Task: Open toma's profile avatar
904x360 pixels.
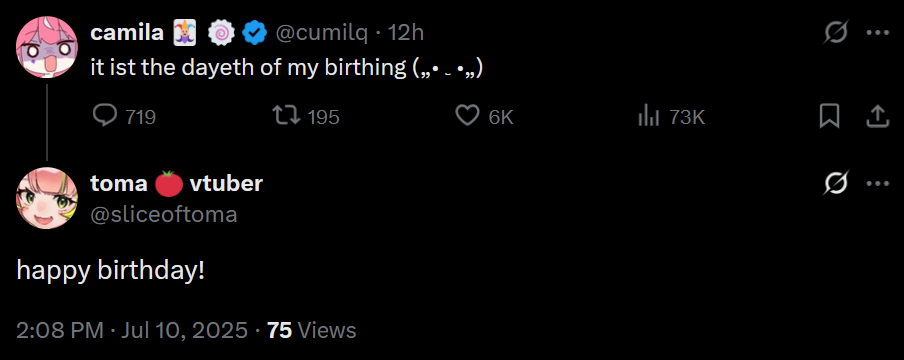Action: (x=47, y=198)
